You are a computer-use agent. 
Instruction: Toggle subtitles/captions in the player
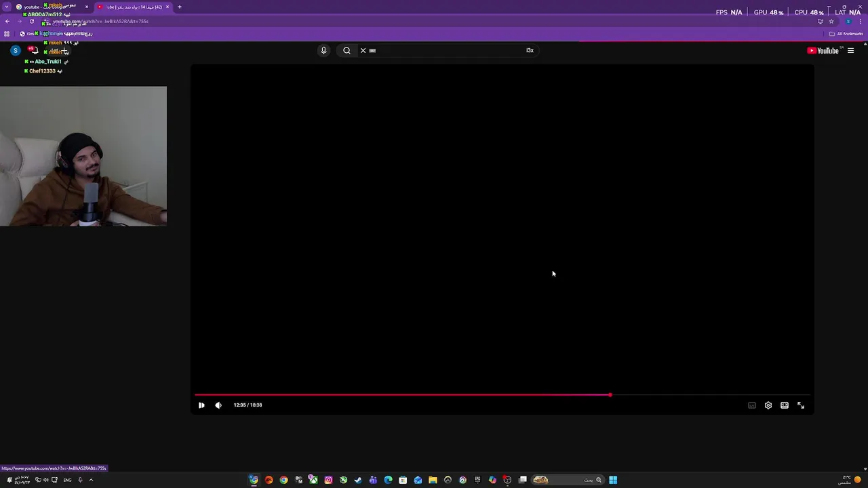[752, 405]
